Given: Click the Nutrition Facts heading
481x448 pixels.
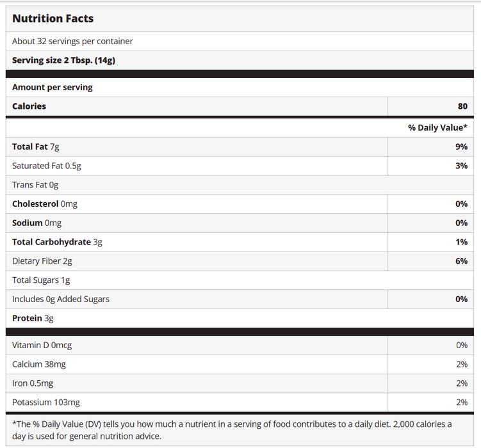Looking at the screenshot, I should [53, 19].
